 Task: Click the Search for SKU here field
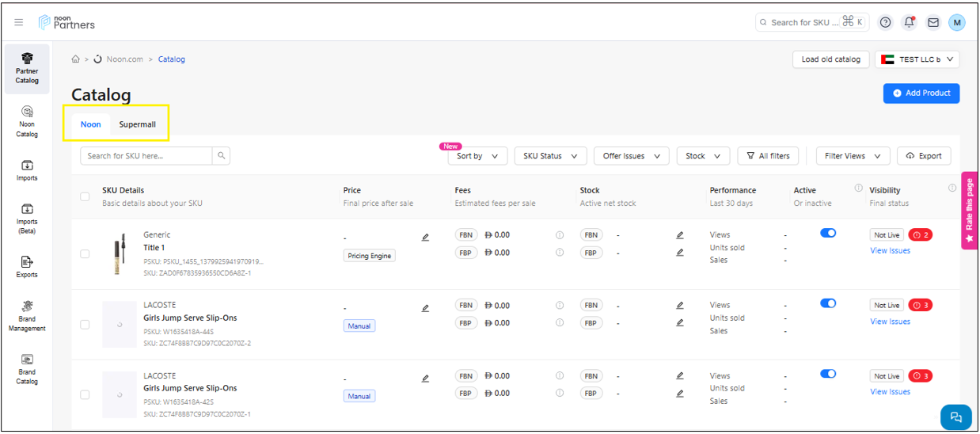click(146, 156)
